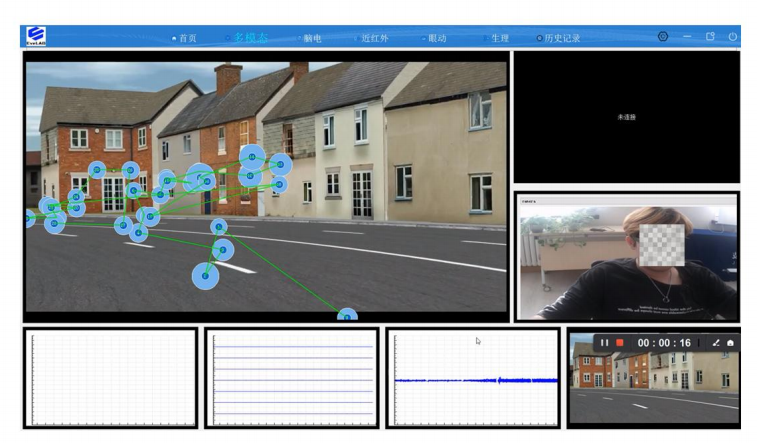
Task: Select the multi-line channel chart panel
Action: [x=292, y=379]
